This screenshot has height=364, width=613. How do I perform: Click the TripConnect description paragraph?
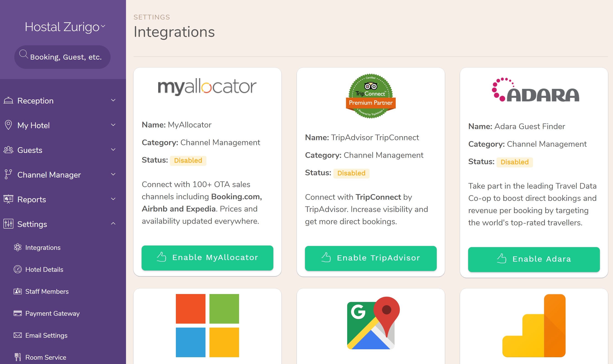click(x=366, y=209)
